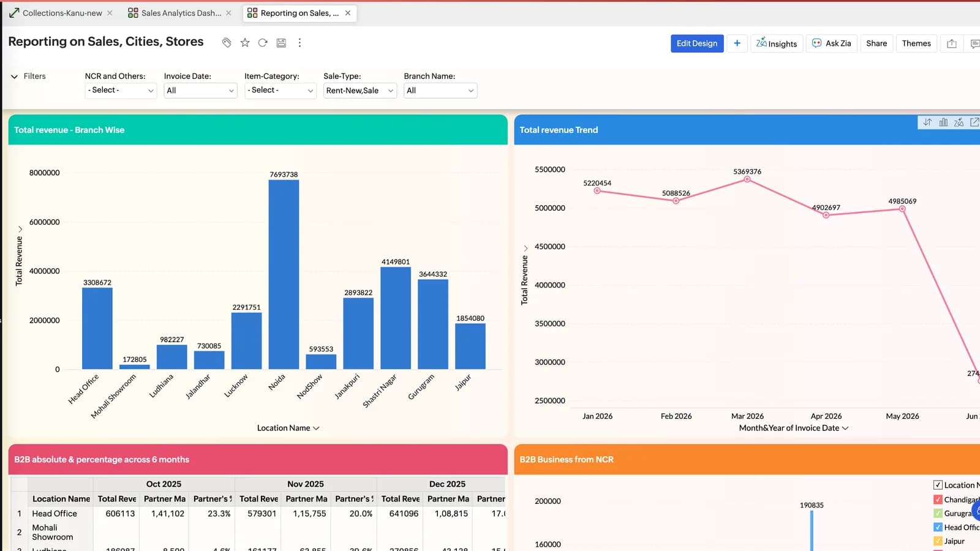Toggle the Location Name legend checkbox
Image resolution: width=980 pixels, height=551 pixels.
938,485
